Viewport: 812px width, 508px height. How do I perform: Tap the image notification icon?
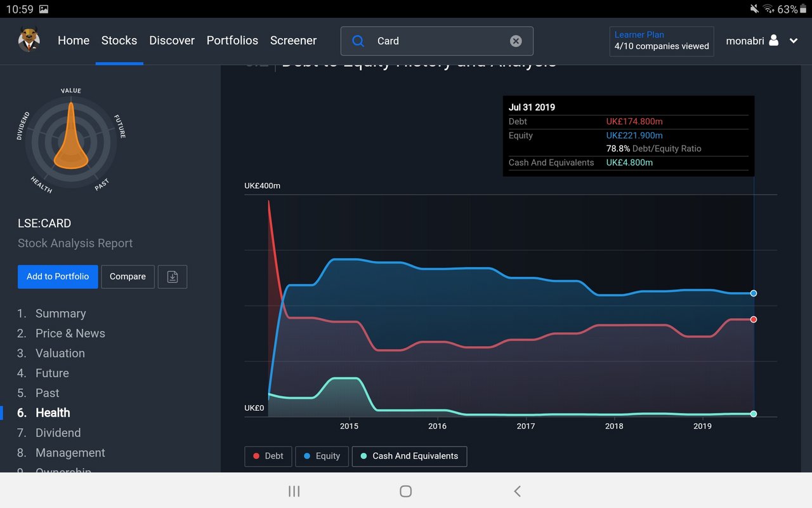43,9
